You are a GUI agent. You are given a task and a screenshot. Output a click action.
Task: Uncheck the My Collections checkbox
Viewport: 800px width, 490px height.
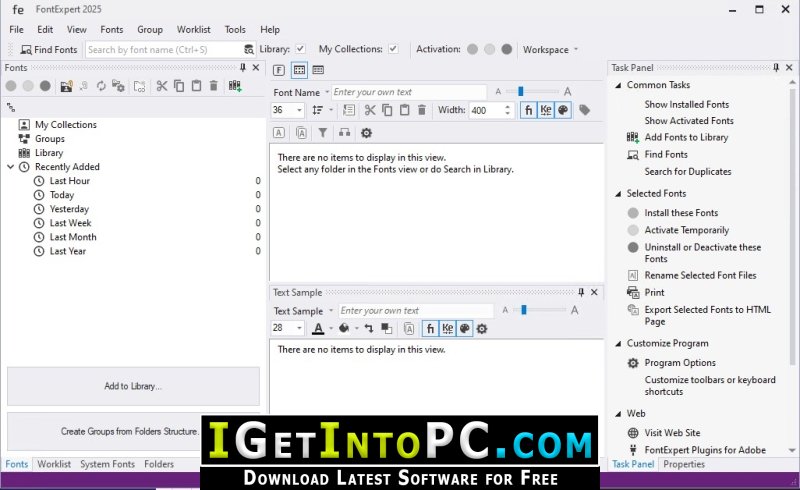pyautogui.click(x=393, y=49)
